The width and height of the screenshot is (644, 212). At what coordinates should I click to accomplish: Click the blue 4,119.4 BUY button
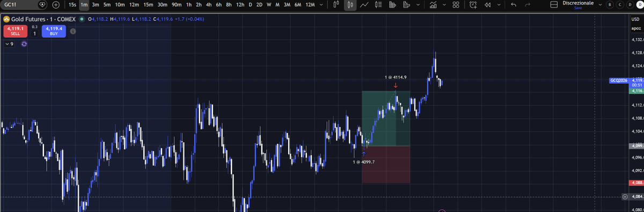click(x=54, y=31)
